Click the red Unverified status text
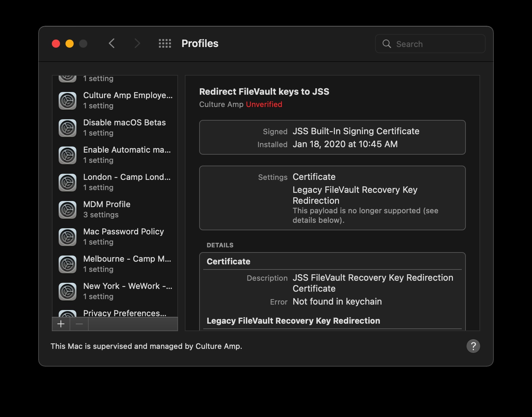Viewport: 532px width, 417px height. click(x=264, y=104)
